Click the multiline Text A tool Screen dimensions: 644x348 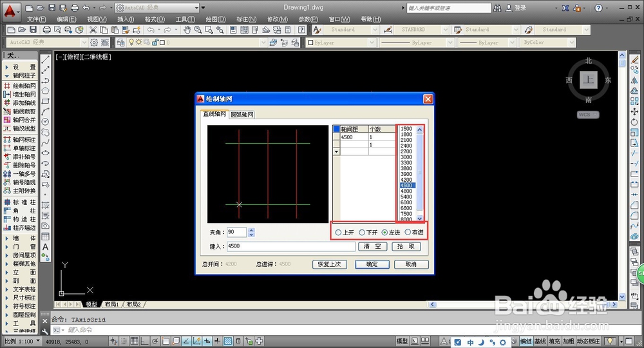pos(46,247)
